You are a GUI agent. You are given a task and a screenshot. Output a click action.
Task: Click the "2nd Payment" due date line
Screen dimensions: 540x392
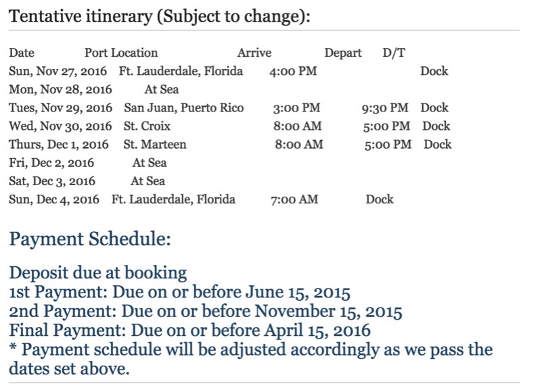point(206,312)
